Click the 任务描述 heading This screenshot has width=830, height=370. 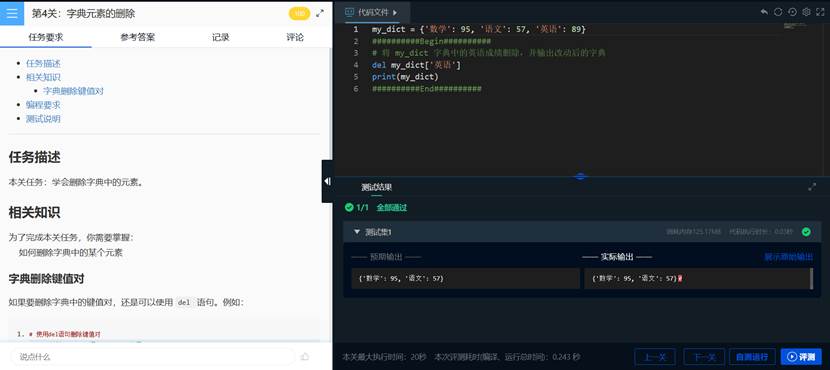(34, 157)
